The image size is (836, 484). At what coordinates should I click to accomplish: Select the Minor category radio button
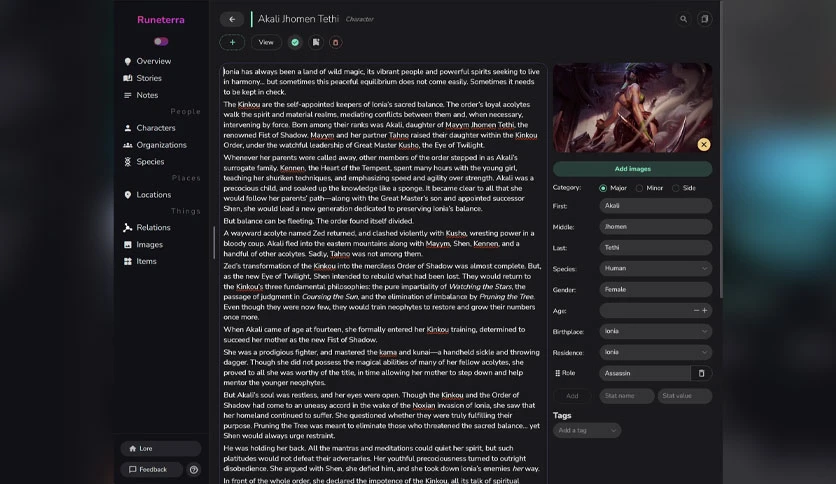pos(639,188)
